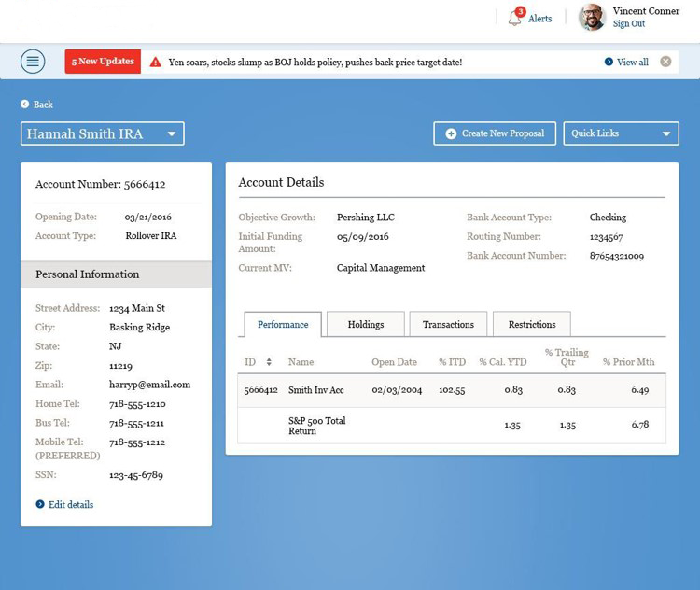Select the Restrictions tab
Image resolution: width=700 pixels, height=590 pixels.
531,324
